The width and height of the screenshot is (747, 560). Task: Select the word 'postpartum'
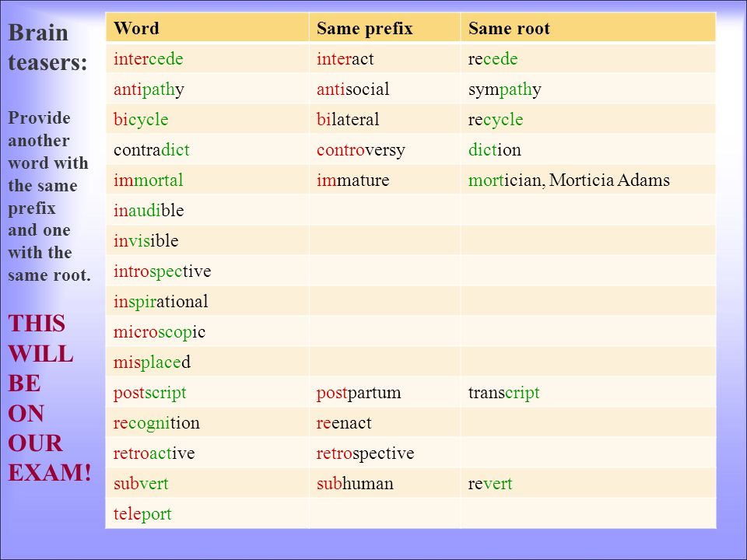[x=359, y=393]
